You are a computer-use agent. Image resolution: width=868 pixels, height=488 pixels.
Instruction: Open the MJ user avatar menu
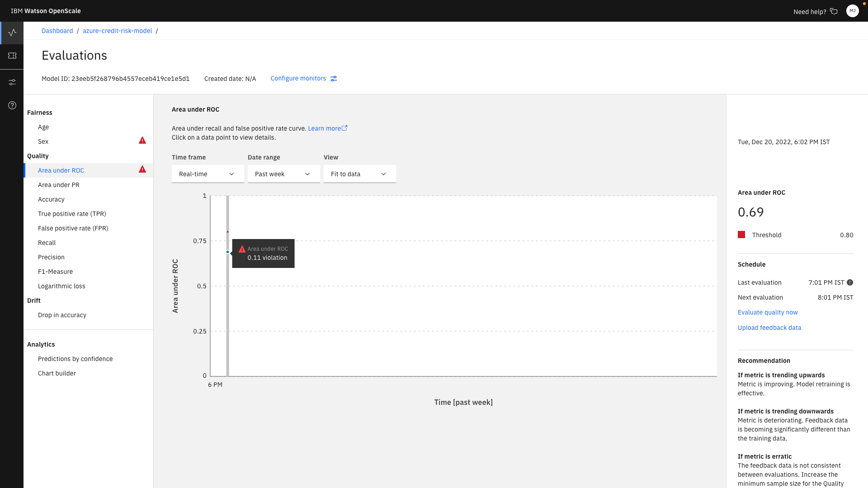[x=852, y=11]
